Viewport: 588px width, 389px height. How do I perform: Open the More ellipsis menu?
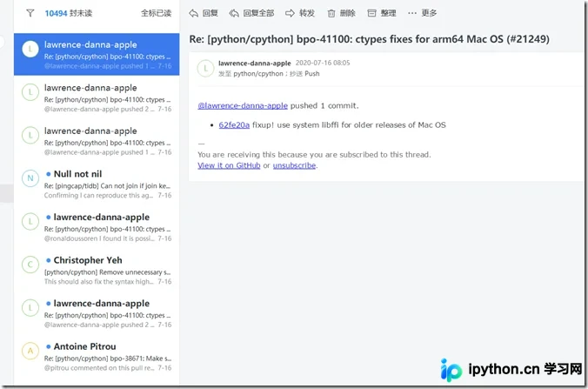412,13
